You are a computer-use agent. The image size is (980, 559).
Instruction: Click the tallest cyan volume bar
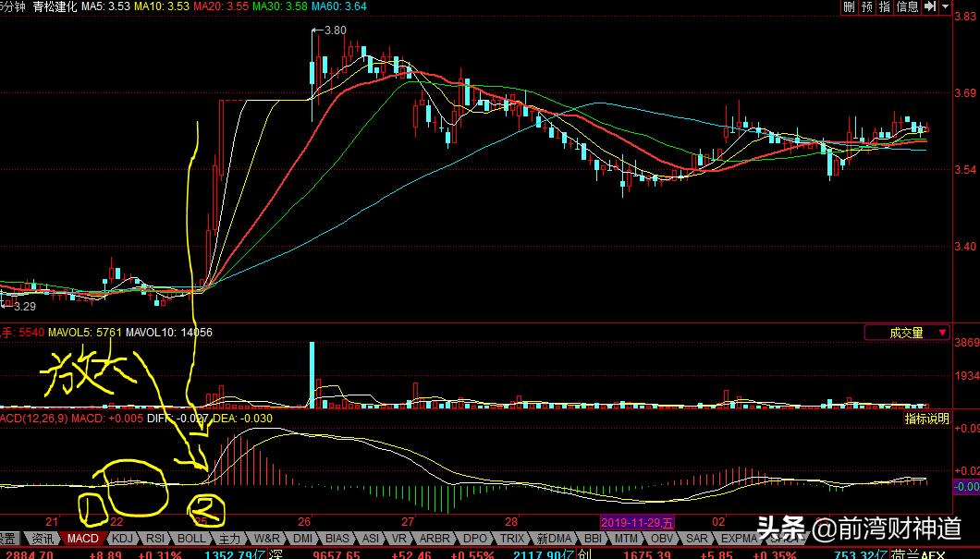tap(312, 375)
